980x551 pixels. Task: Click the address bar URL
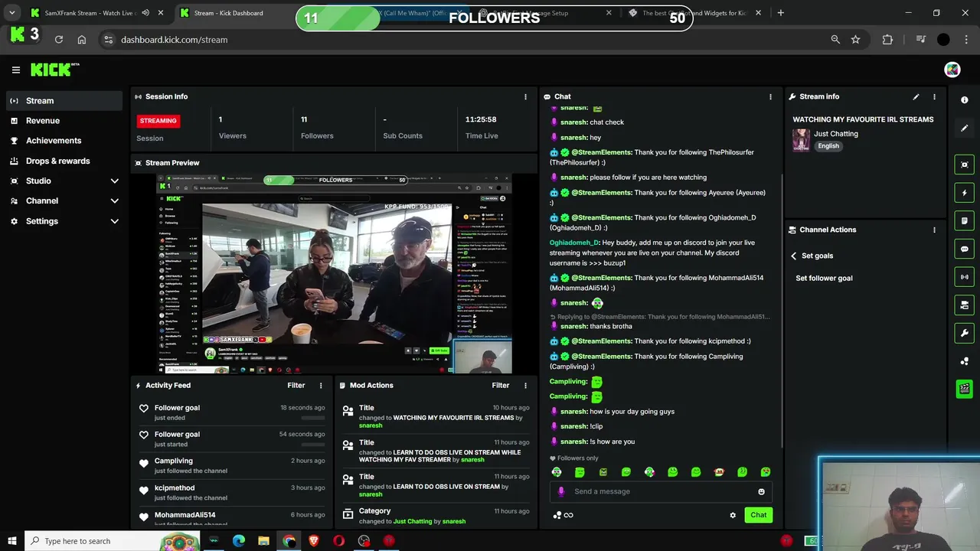[174, 40]
